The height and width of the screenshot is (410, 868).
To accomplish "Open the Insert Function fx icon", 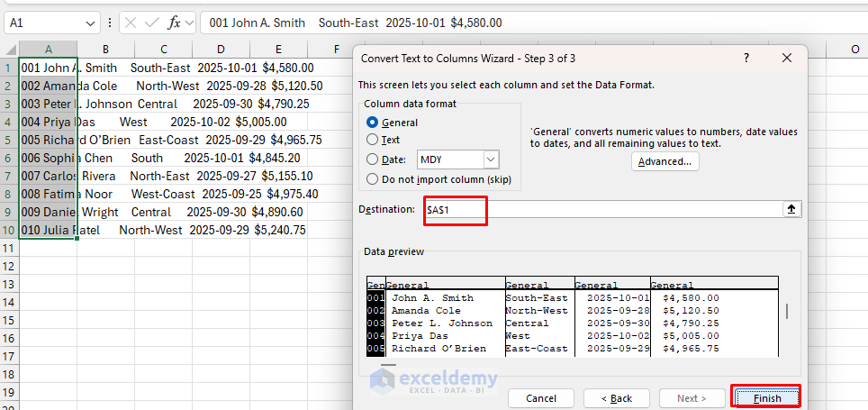I will click(175, 23).
